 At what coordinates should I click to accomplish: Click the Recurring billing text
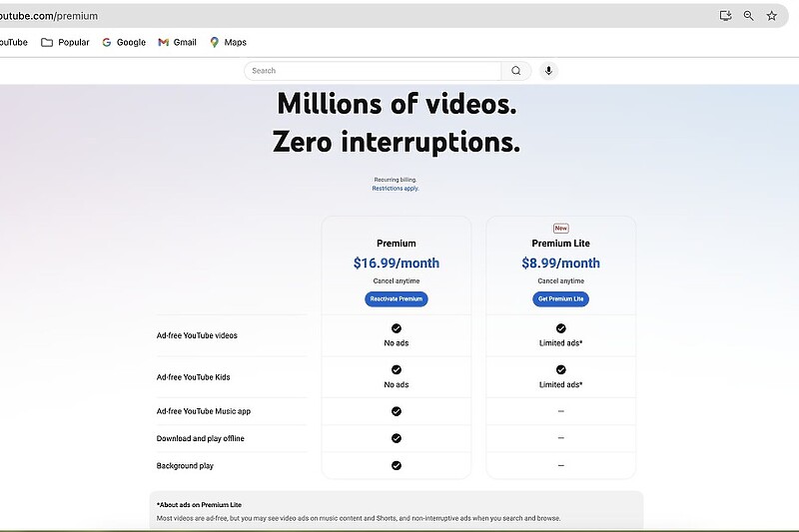(x=396, y=180)
